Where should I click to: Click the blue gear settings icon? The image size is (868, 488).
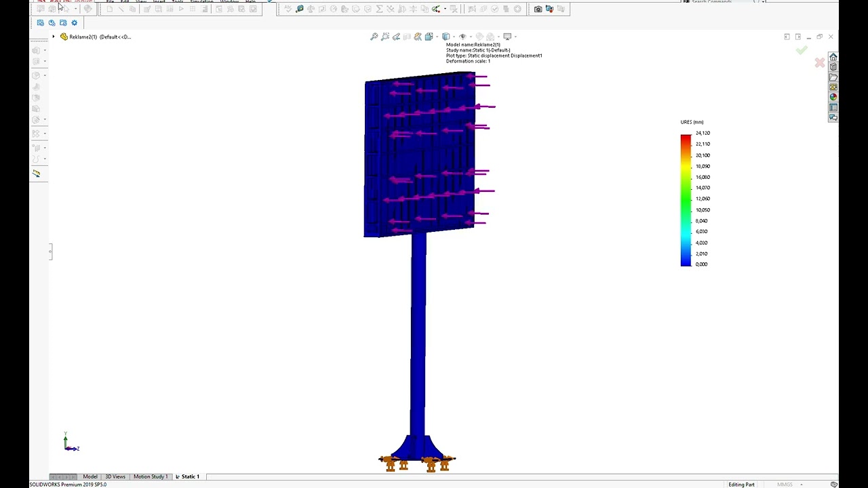click(x=75, y=23)
